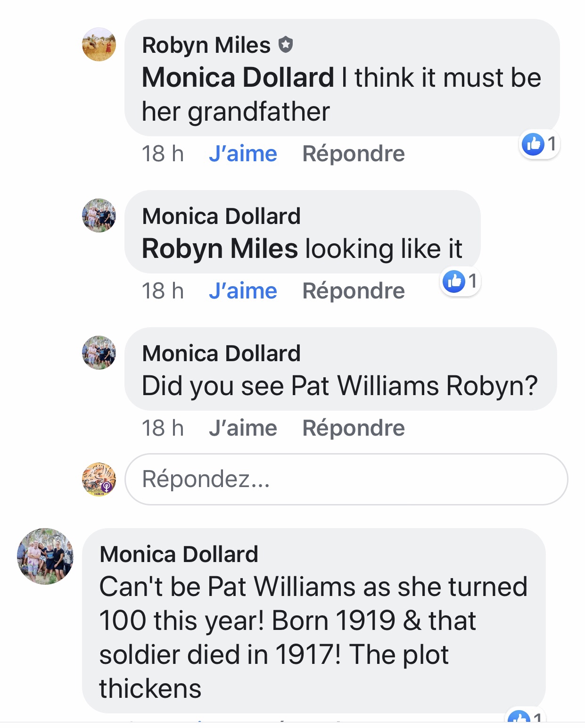The height and width of the screenshot is (728, 585).
Task: Tap Monica Dollard's avatar on 'Did you see' reply
Action: 99,353
